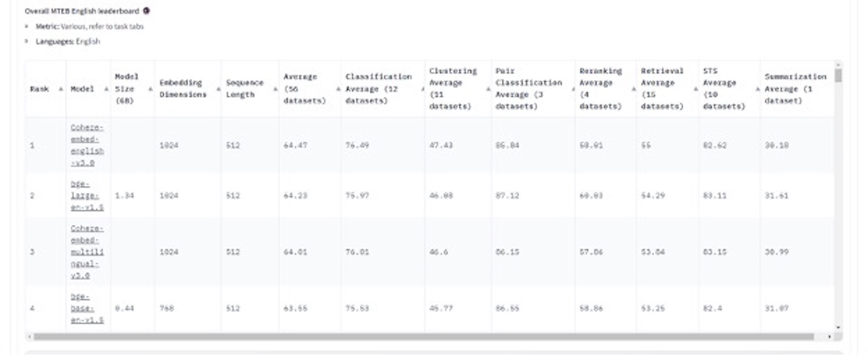Sort table by Rank column arrow
Viewport: 868px width, 356px height.
[61, 89]
